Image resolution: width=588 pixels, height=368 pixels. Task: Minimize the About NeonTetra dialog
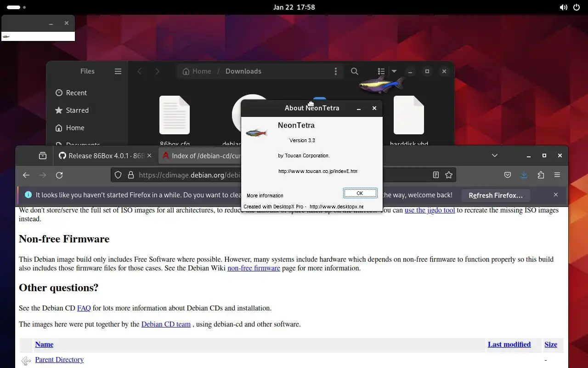point(359,109)
